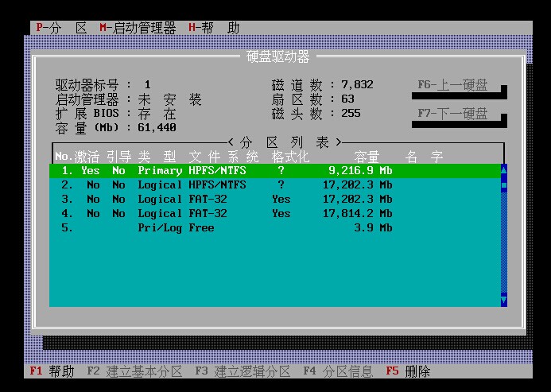Image resolution: width=551 pixels, height=392 pixels.
Task: Click the 类型 column header
Action: (x=157, y=157)
